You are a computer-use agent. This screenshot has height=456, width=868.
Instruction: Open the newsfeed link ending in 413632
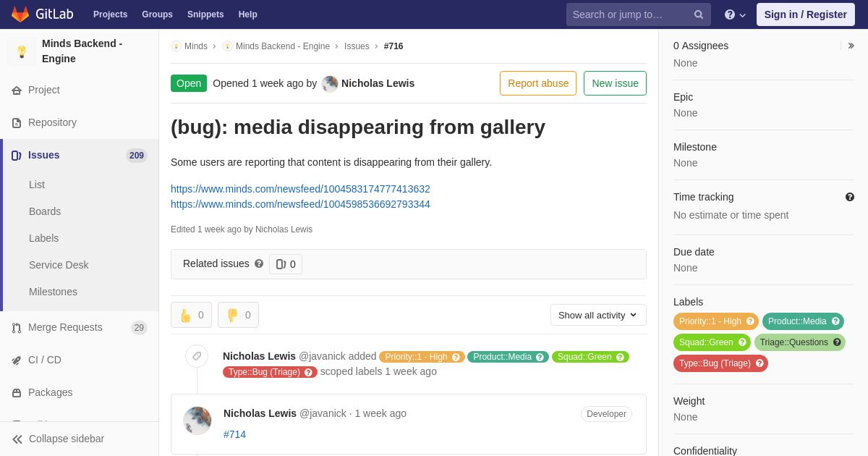coord(300,189)
